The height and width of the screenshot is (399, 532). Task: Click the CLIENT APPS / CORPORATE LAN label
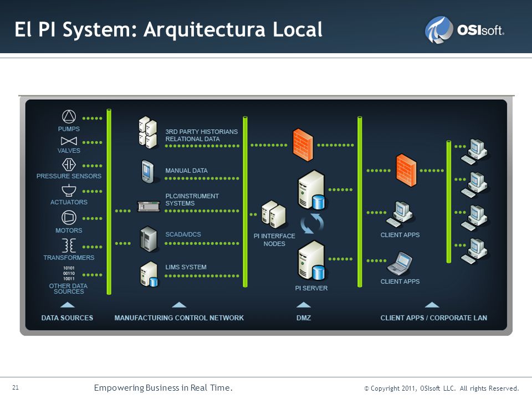pyautogui.click(x=433, y=318)
